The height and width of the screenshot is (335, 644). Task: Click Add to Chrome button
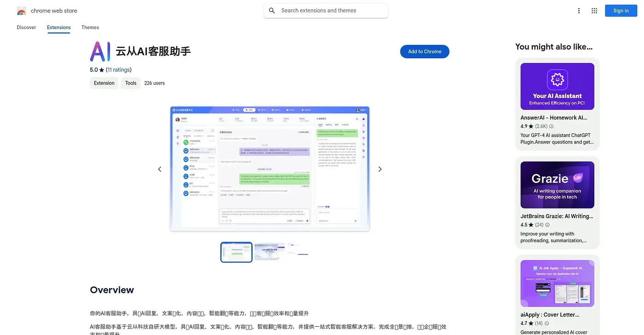pyautogui.click(x=425, y=51)
